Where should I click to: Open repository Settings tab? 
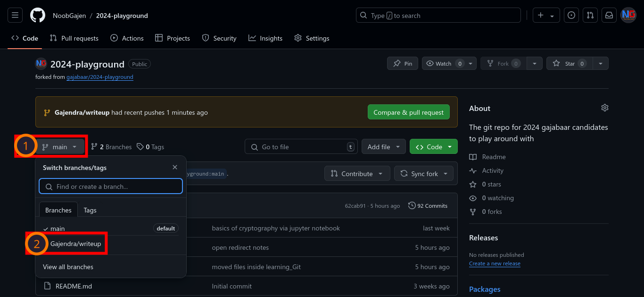(x=312, y=38)
